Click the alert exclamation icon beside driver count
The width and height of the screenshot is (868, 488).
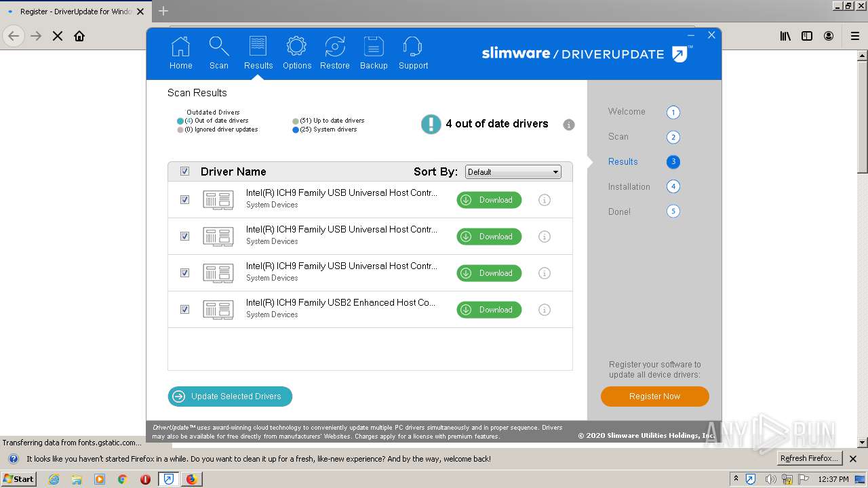point(431,124)
